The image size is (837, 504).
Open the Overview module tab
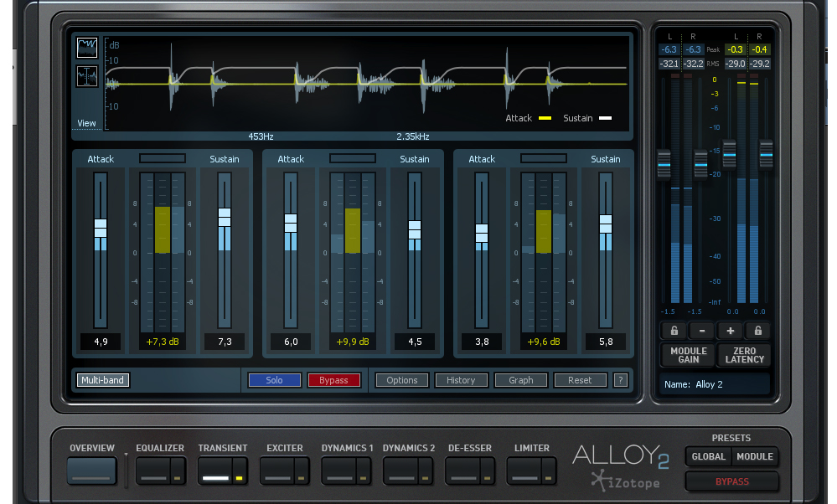tap(92, 471)
